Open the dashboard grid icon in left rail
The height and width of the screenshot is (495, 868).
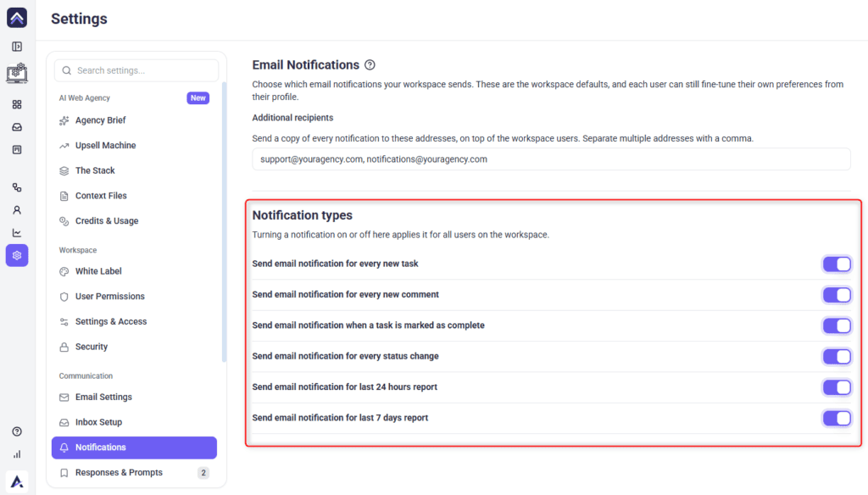tap(17, 104)
